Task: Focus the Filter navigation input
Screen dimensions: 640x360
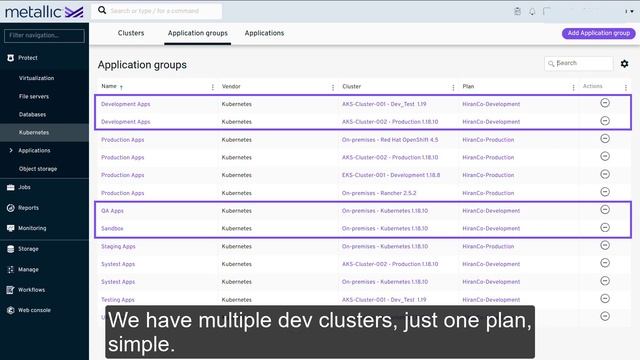Action: [x=44, y=36]
